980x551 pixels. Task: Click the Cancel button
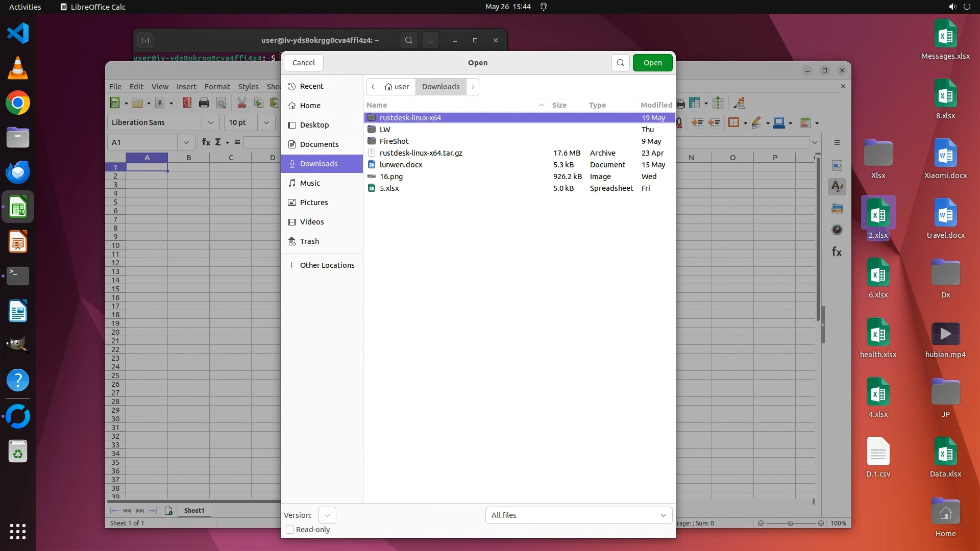point(304,63)
